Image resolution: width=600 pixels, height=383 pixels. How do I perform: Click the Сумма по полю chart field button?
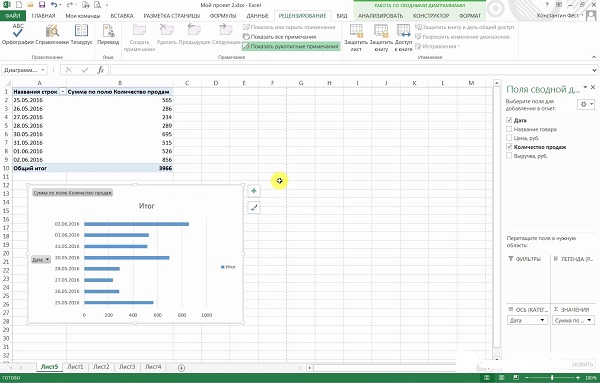[72, 193]
